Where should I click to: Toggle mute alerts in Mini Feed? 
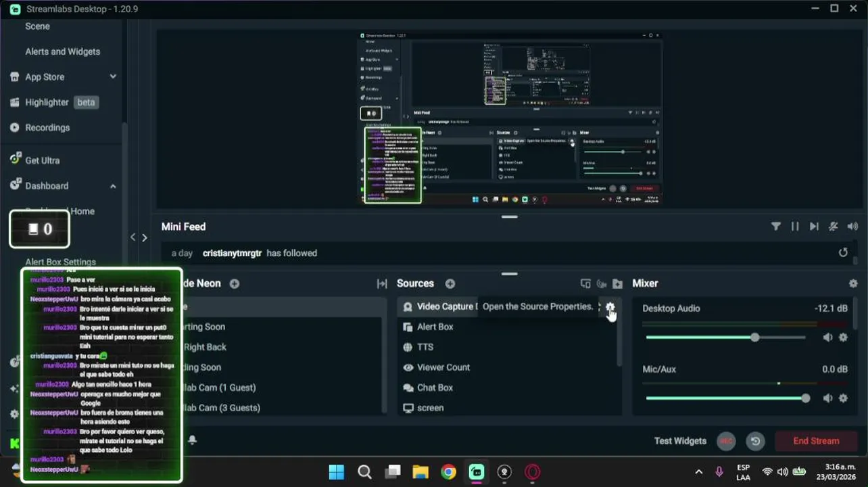pyautogui.click(x=834, y=227)
